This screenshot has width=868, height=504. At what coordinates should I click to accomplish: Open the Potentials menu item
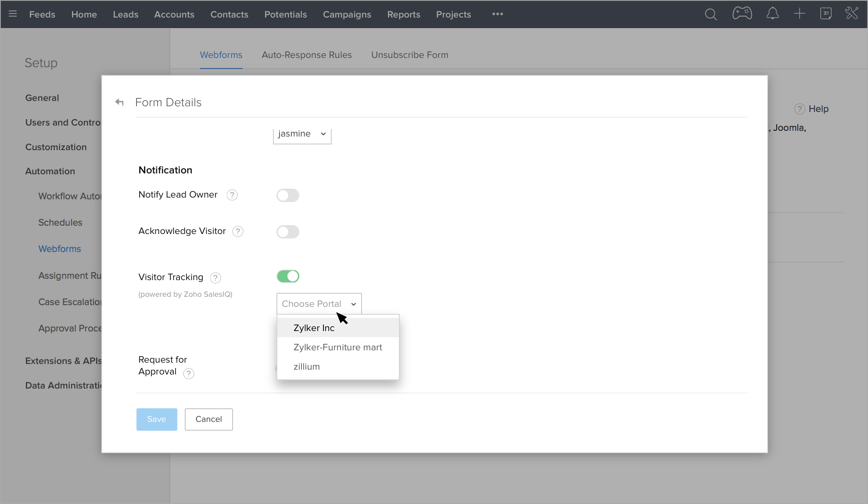285,14
